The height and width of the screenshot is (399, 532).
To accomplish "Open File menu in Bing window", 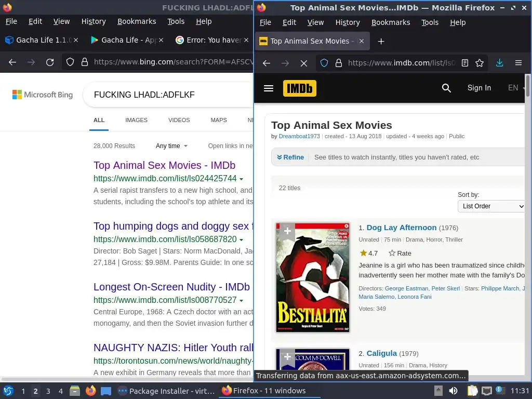I will (11, 21).
